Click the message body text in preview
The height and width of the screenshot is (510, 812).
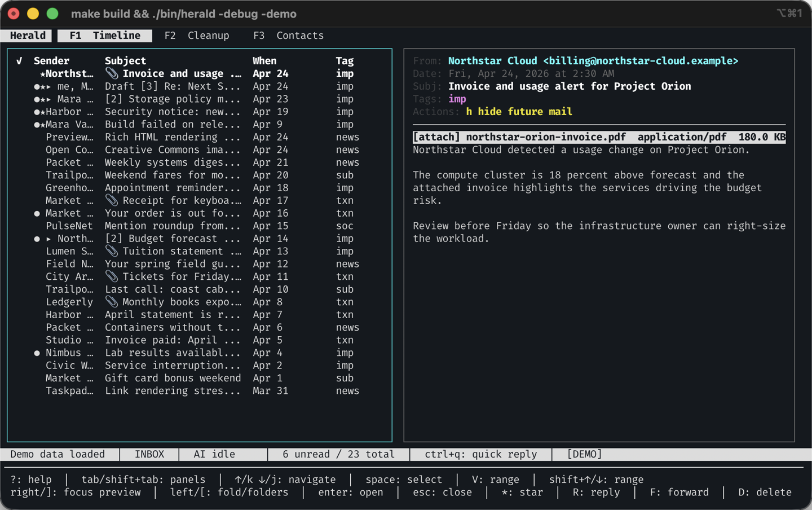[599, 194]
